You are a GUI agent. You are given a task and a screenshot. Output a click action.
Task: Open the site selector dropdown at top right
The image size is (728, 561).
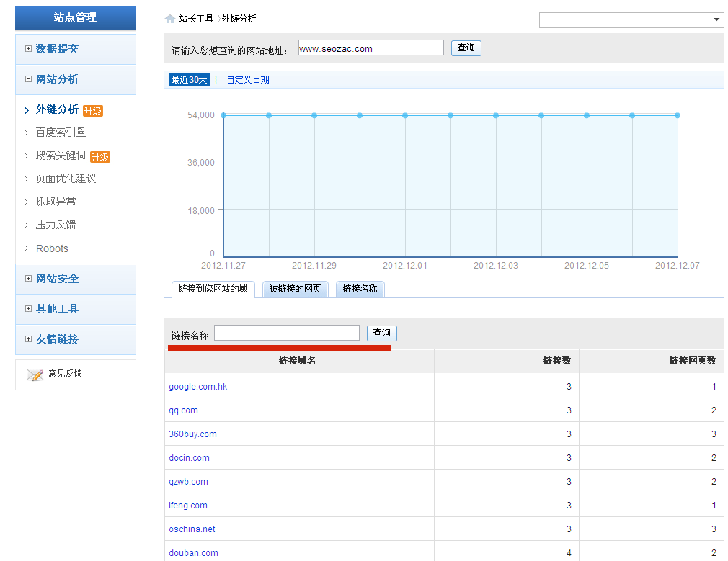[x=631, y=20]
